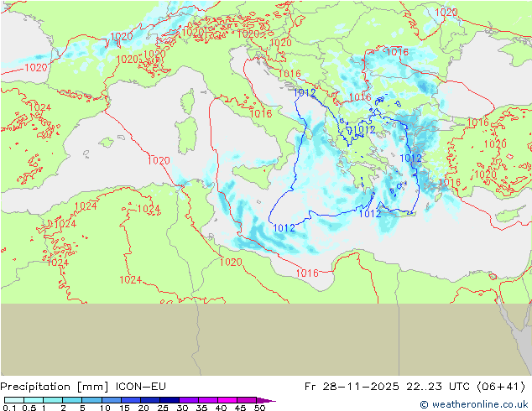Click the '10' legend scale label
The image size is (532, 411).
tap(105, 408)
